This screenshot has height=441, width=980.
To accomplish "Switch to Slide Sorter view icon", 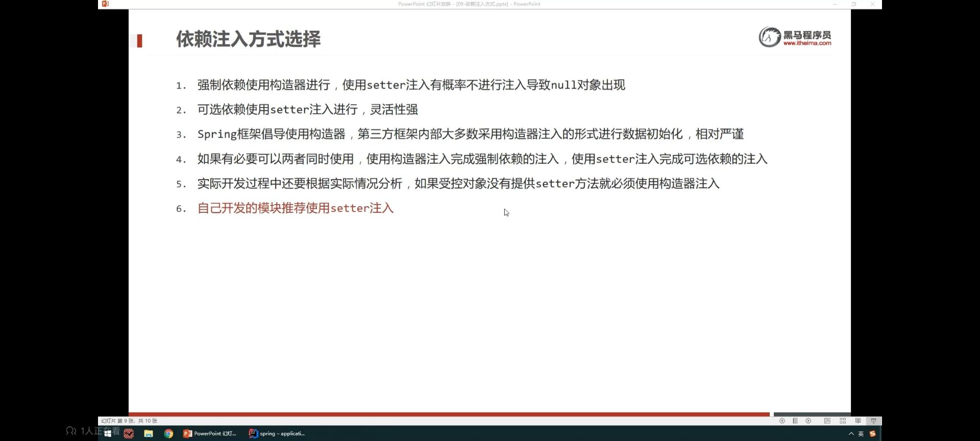I will point(843,421).
